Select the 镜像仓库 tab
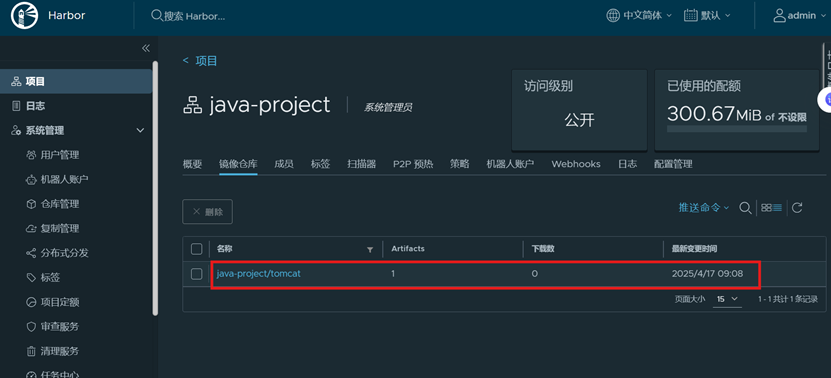Viewport: 831px width, 378px height. coord(238,164)
